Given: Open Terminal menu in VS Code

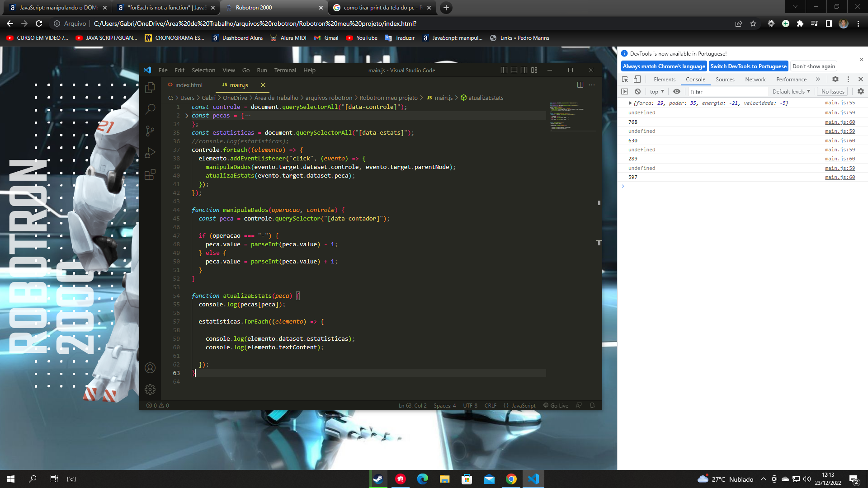Looking at the screenshot, I should pos(285,70).
